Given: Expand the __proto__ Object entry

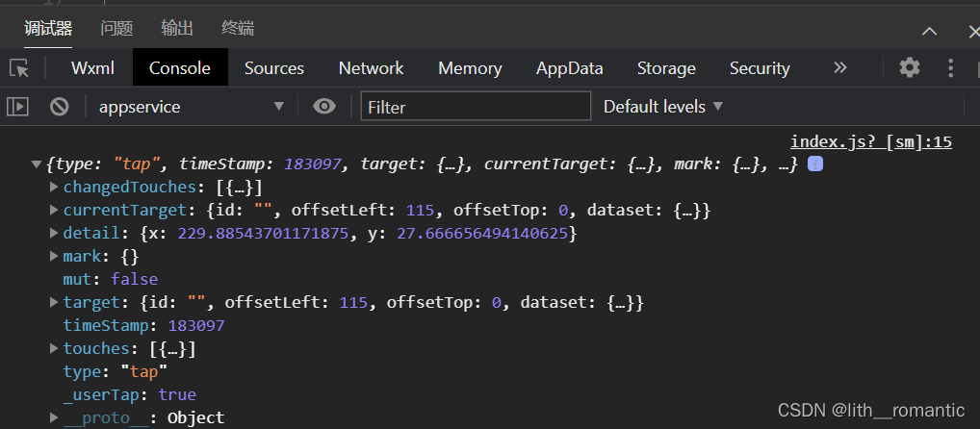Looking at the screenshot, I should point(54,417).
